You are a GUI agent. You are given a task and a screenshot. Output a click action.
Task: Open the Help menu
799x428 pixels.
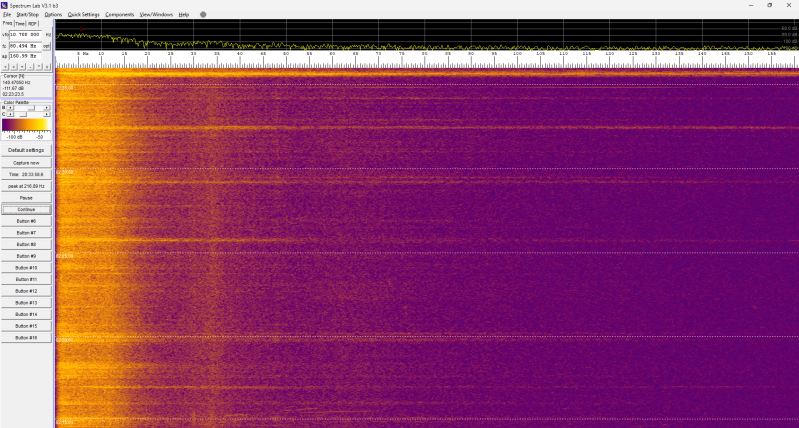(x=184, y=15)
